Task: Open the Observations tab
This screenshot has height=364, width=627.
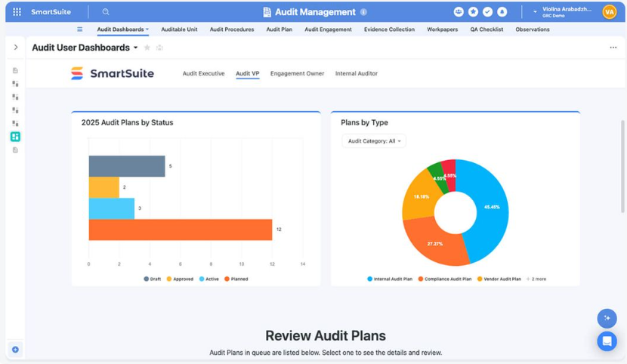Action: (533, 29)
